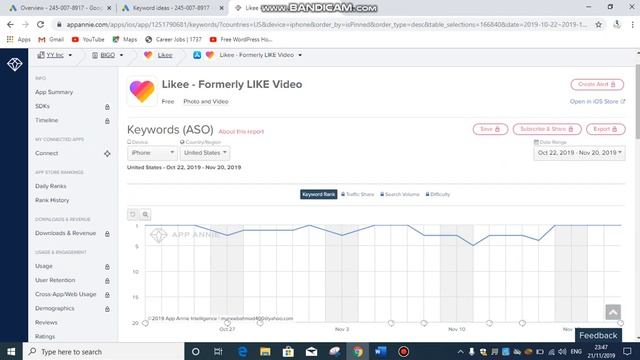Click the Connect plus icon in sidebar

107,153
